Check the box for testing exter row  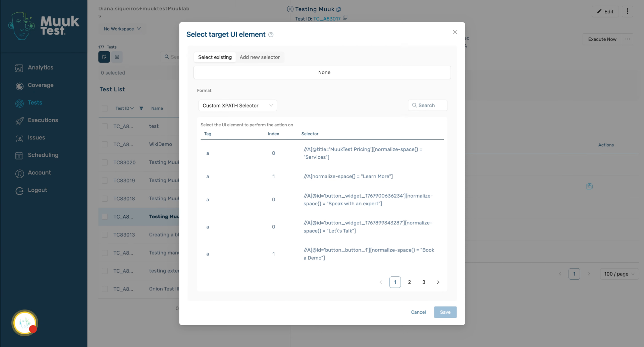(105, 271)
